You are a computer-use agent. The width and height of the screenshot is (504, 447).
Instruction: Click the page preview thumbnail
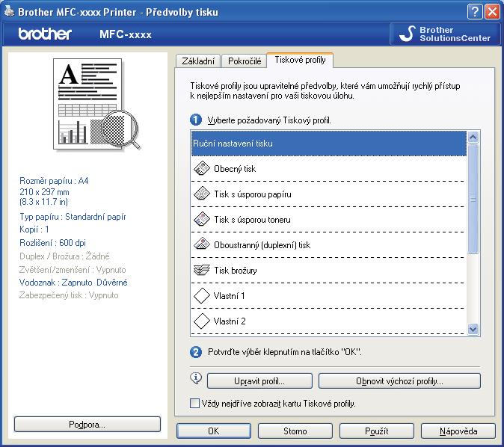(x=96, y=104)
